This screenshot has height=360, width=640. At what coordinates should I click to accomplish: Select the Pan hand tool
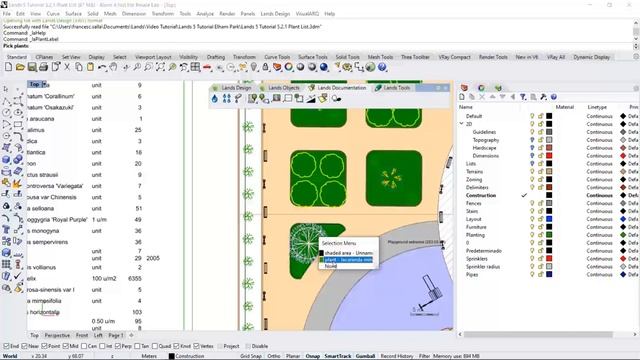click(x=113, y=67)
